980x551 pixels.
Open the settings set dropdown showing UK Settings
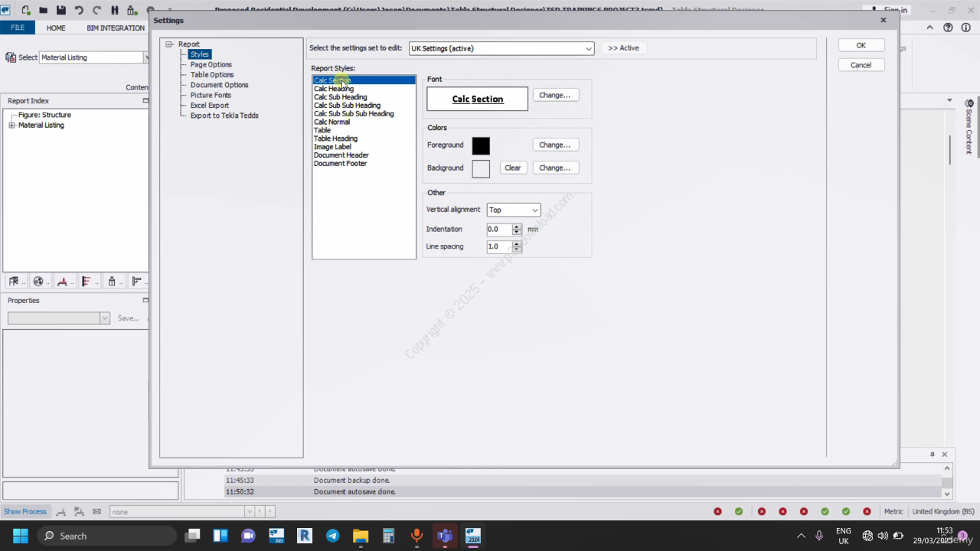tap(501, 48)
